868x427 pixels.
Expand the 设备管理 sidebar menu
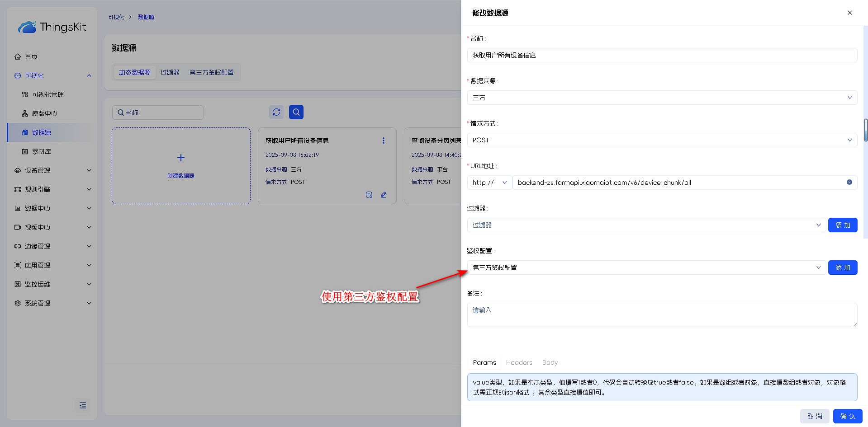(x=52, y=170)
